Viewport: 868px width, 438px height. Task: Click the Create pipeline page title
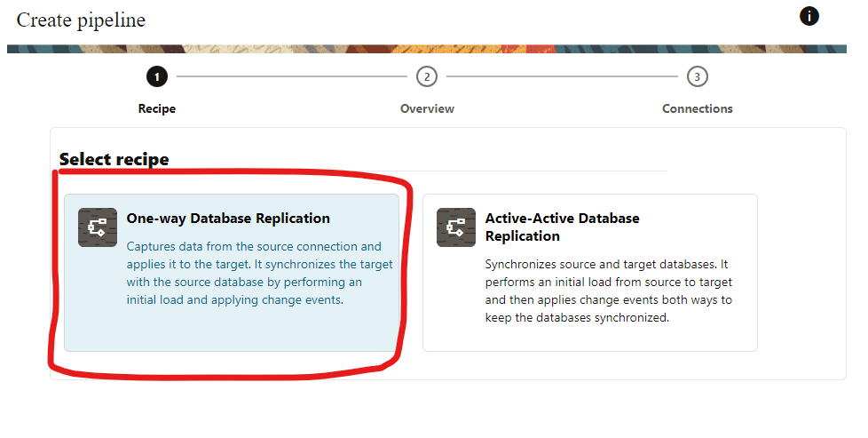(81, 20)
